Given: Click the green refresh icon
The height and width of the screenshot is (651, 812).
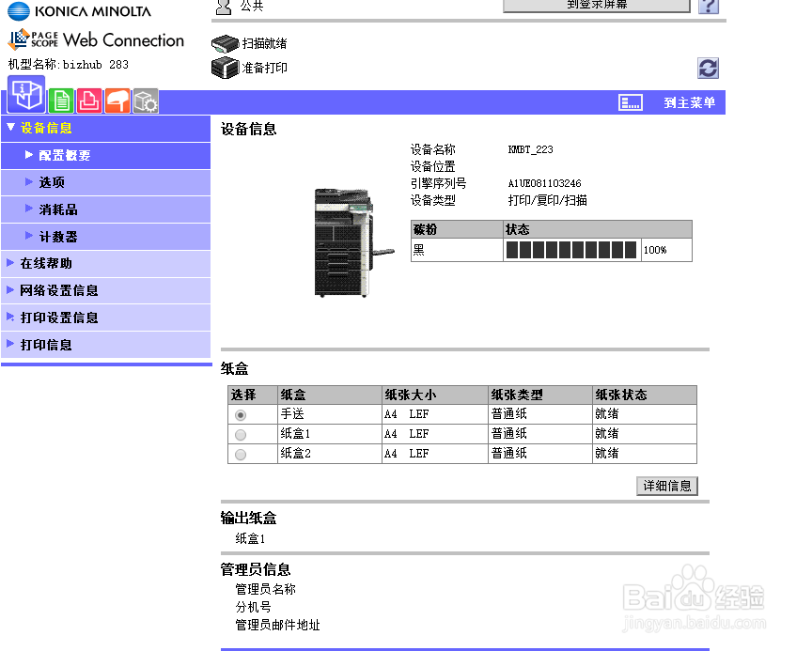Looking at the screenshot, I should (x=707, y=68).
